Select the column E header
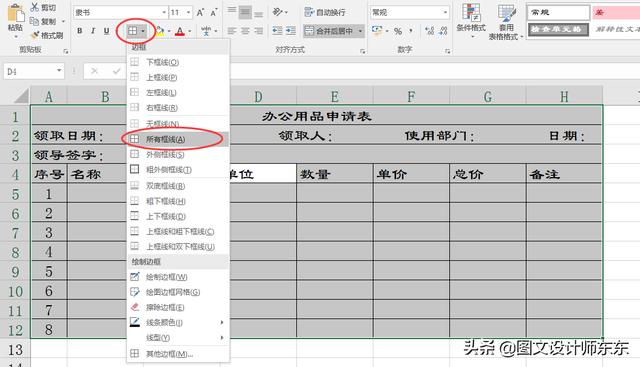640x367 pixels. pos(334,96)
